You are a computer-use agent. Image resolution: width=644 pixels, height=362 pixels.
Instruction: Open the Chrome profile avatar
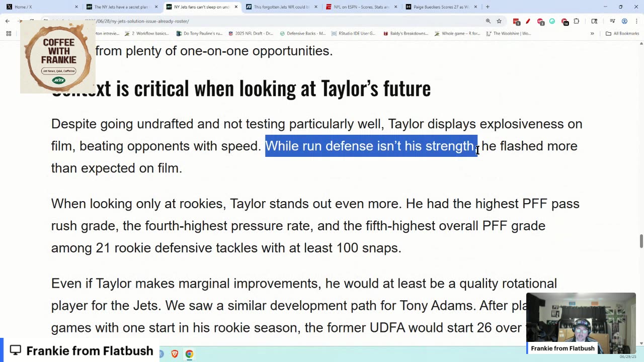pos(624,21)
